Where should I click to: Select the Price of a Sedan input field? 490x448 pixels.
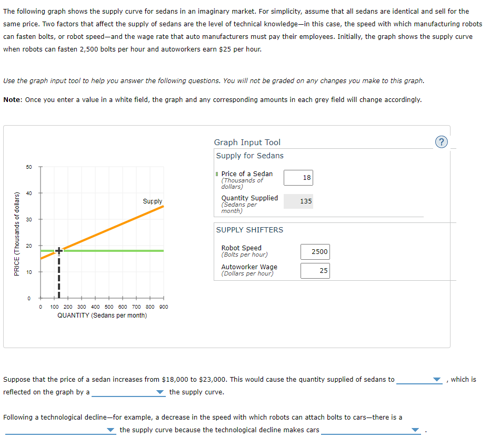click(x=298, y=178)
